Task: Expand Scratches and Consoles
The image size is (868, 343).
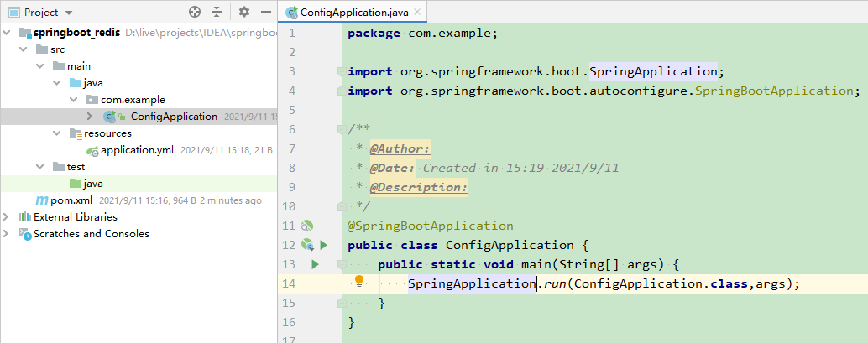Action: click(6, 233)
